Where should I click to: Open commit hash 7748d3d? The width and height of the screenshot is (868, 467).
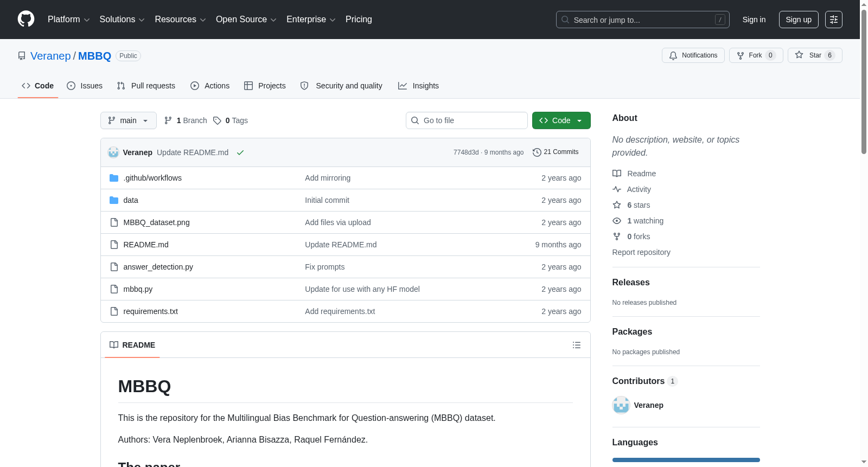pos(466,152)
